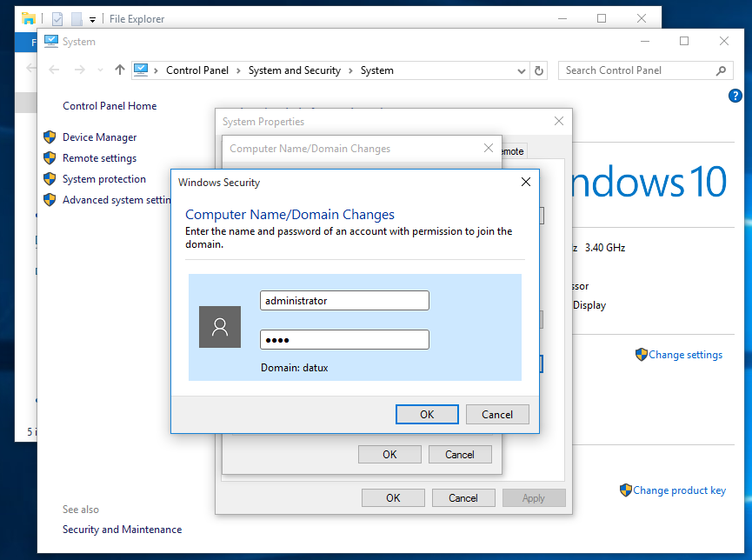The width and height of the screenshot is (752, 560).
Task: Expand the chevron before Control Panel breadcrumb
Action: pyautogui.click(x=156, y=71)
